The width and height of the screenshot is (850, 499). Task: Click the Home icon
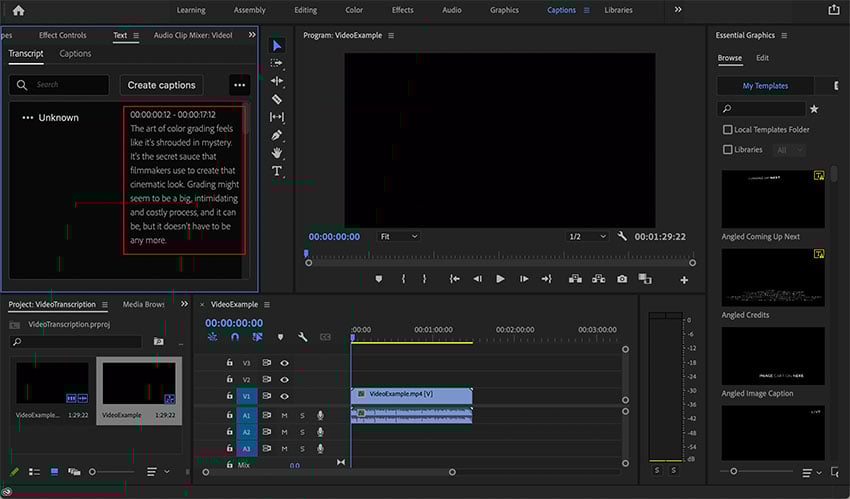click(18, 10)
